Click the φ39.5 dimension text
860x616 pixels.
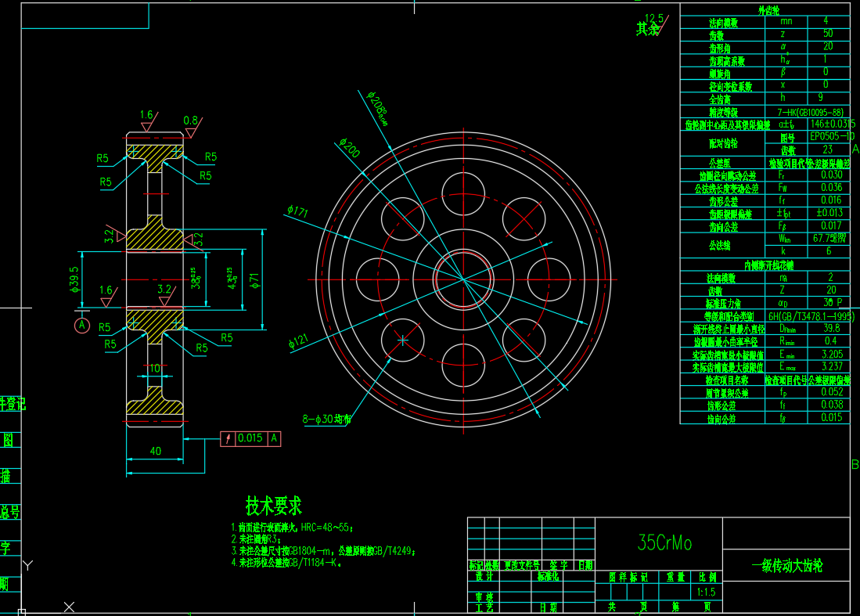[x=75, y=278]
